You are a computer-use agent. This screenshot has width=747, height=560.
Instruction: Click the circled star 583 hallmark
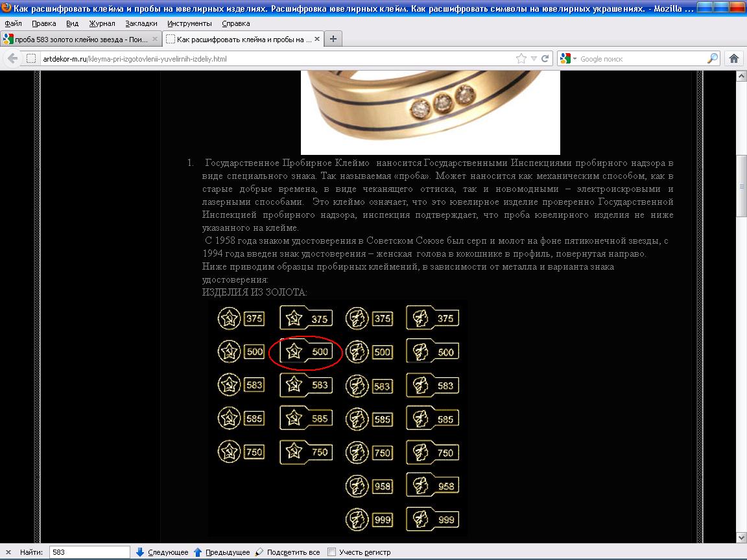click(241, 385)
